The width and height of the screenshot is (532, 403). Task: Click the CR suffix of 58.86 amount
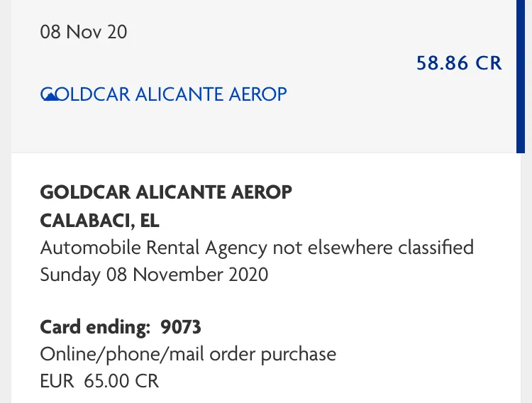(x=488, y=63)
